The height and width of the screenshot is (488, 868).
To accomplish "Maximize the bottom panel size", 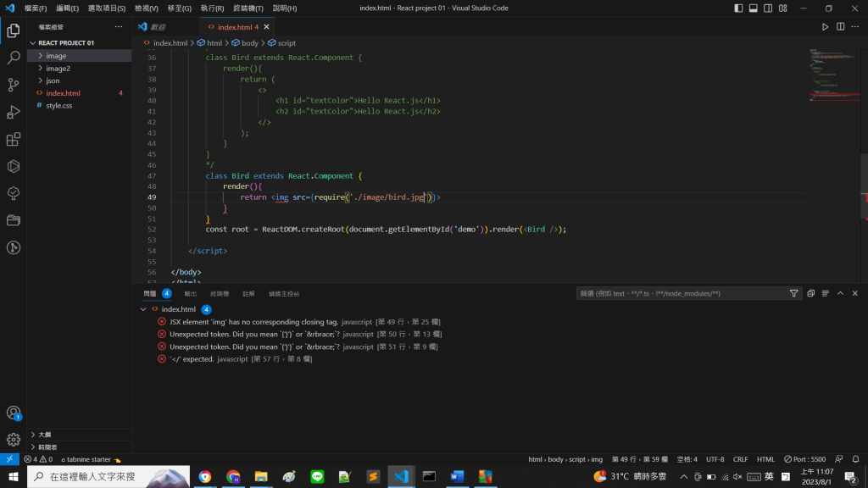I will point(840,293).
